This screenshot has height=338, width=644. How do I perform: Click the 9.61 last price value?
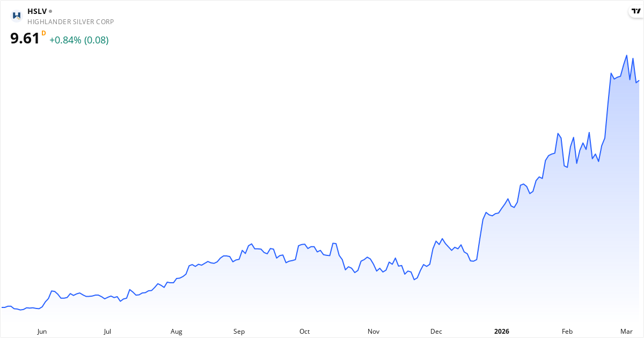point(25,38)
